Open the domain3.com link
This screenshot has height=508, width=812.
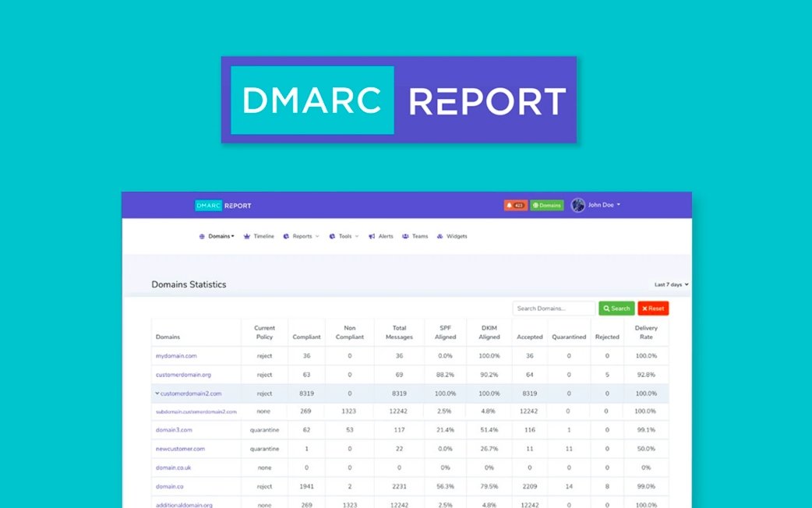[x=174, y=430]
